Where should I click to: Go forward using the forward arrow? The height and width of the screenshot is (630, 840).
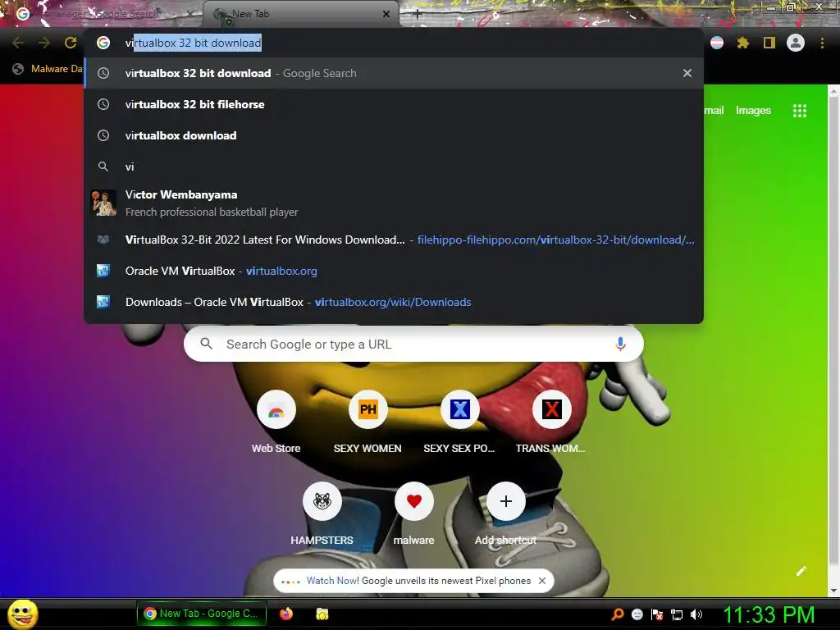44,43
